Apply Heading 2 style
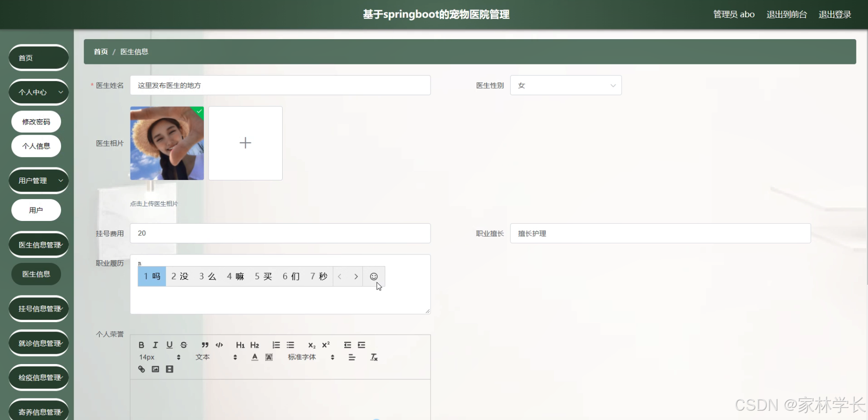 (255, 345)
